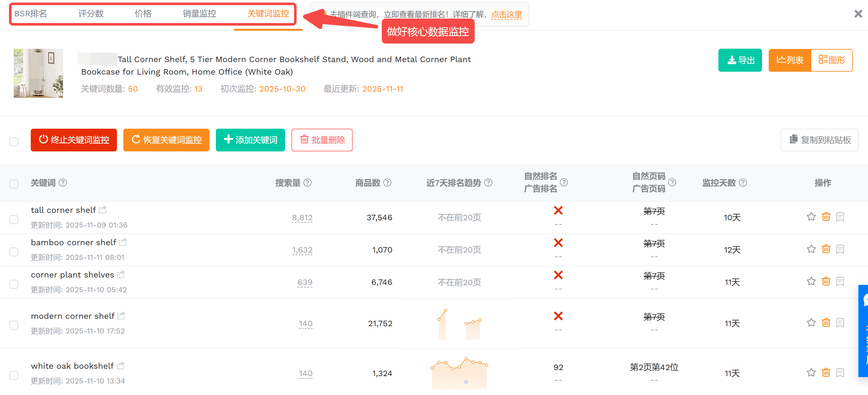Delete the bamboo corner shelf keyword
Viewport: 868px width, 395px height.
pyautogui.click(x=825, y=249)
